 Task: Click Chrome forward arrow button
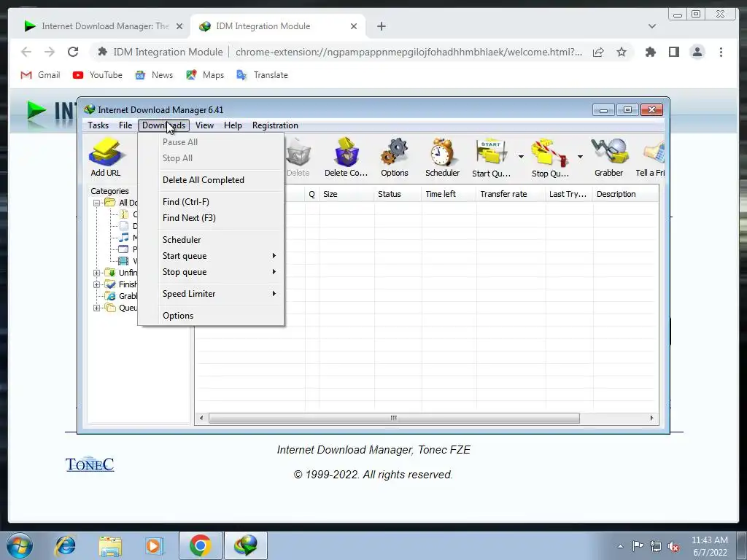pyautogui.click(x=50, y=52)
